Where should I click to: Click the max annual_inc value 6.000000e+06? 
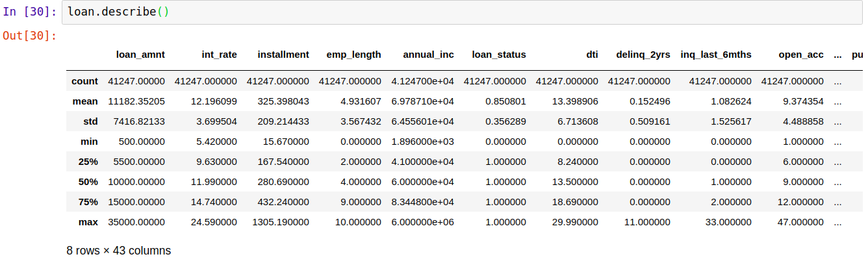(x=422, y=222)
